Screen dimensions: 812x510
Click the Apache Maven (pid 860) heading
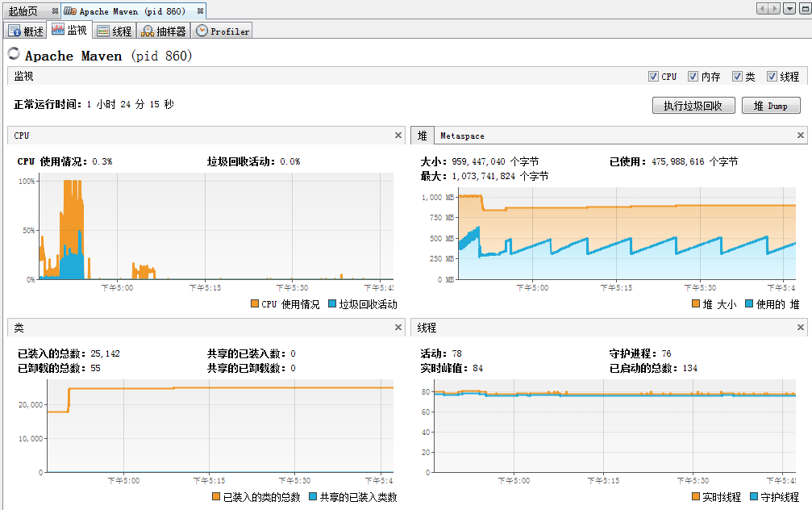click(109, 56)
